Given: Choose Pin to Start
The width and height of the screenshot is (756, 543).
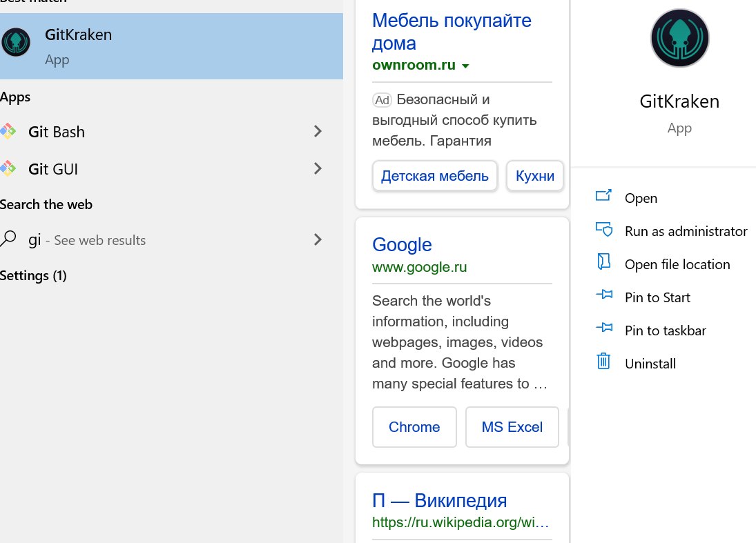Looking at the screenshot, I should (657, 297).
